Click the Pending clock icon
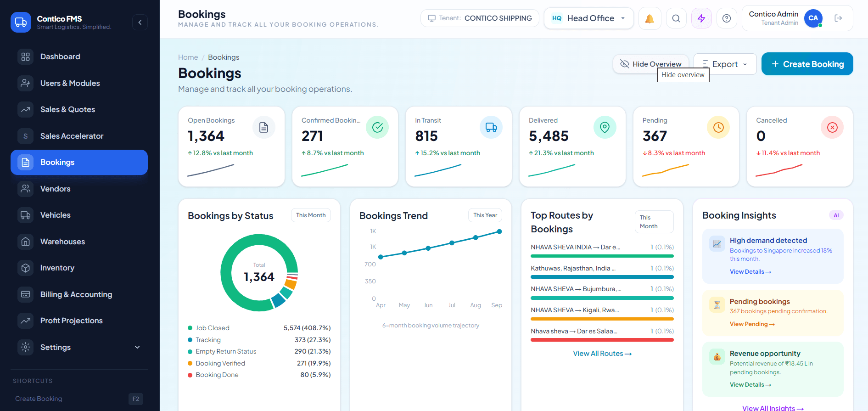Image resolution: width=868 pixels, height=411 pixels. point(718,127)
